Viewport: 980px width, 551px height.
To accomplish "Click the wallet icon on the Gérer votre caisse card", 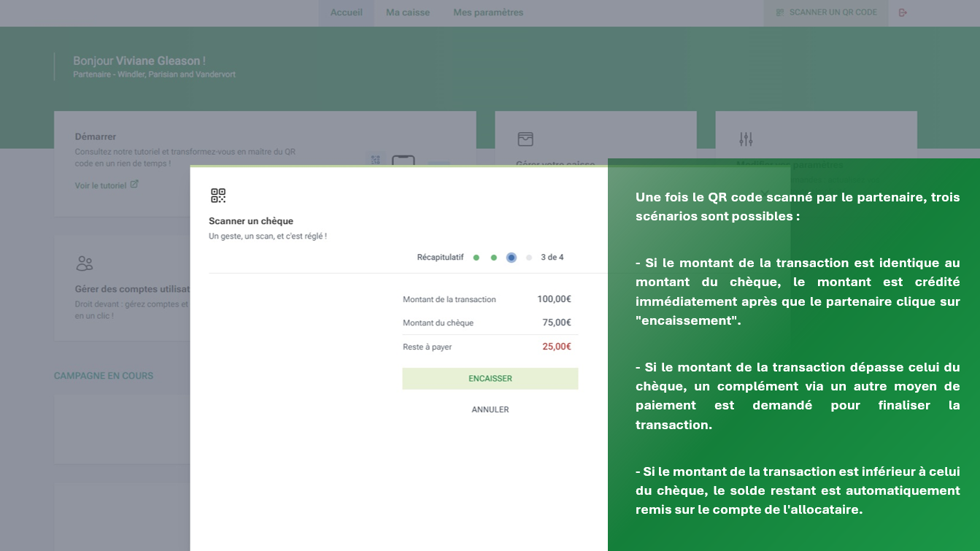I will tap(525, 139).
